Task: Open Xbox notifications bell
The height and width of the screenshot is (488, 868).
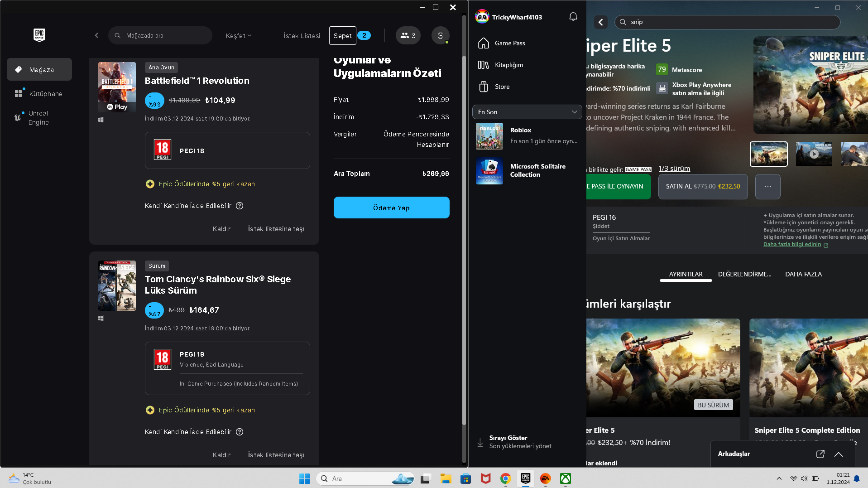Action: tap(573, 17)
